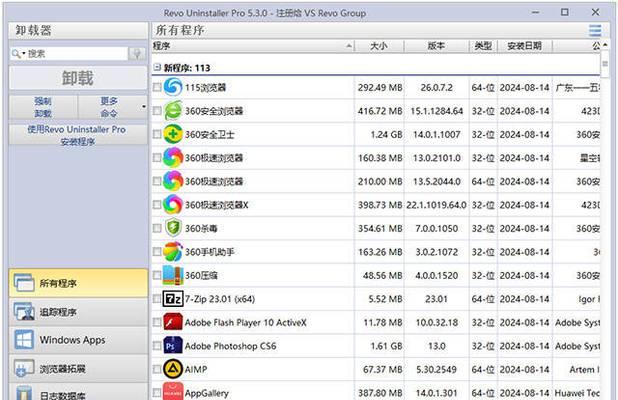The height and width of the screenshot is (400, 618).
Task: Check the AppGallery checkbox
Action: [156, 393]
